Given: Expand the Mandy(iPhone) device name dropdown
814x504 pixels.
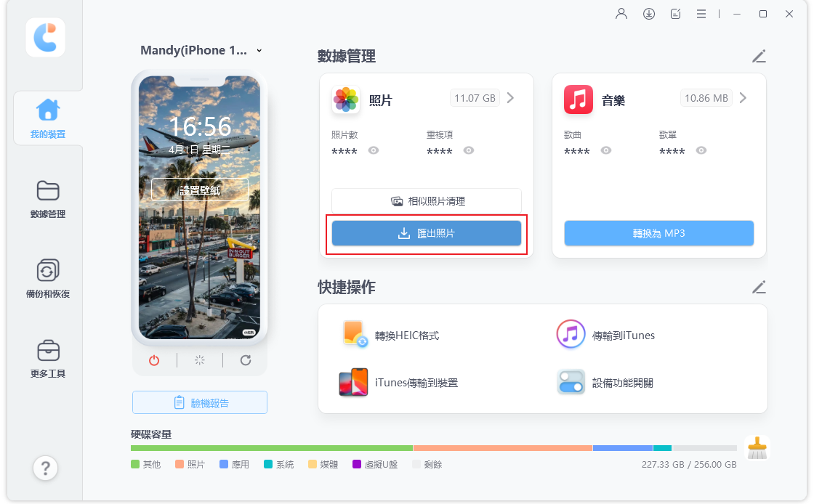Looking at the screenshot, I should 259,50.
